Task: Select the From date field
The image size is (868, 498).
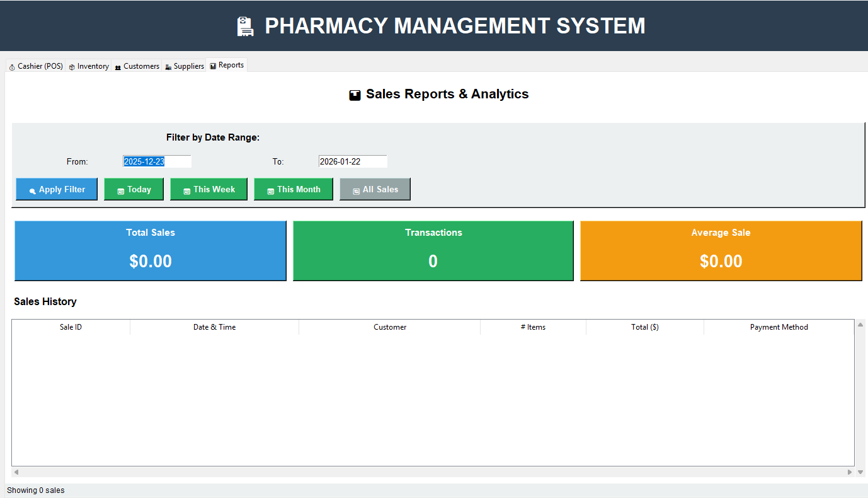Action: coord(157,161)
